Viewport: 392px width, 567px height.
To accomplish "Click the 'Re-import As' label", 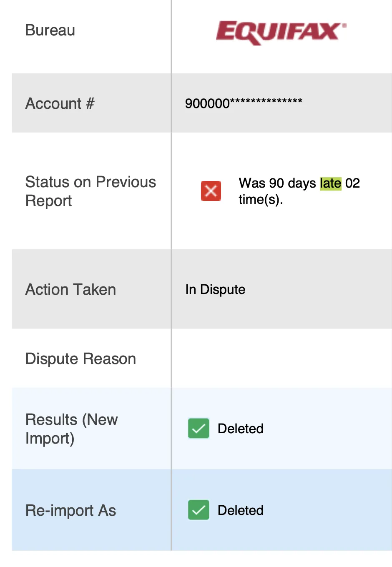I will [x=70, y=510].
